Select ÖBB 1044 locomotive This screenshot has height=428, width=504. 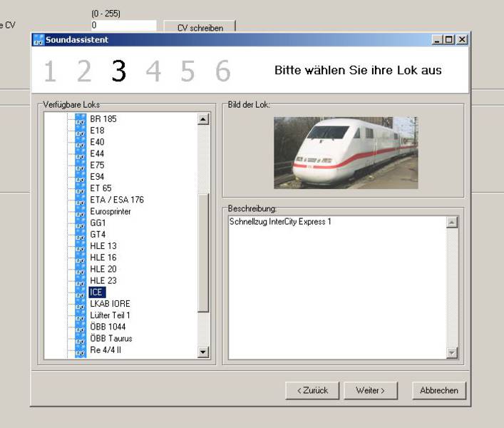point(108,327)
